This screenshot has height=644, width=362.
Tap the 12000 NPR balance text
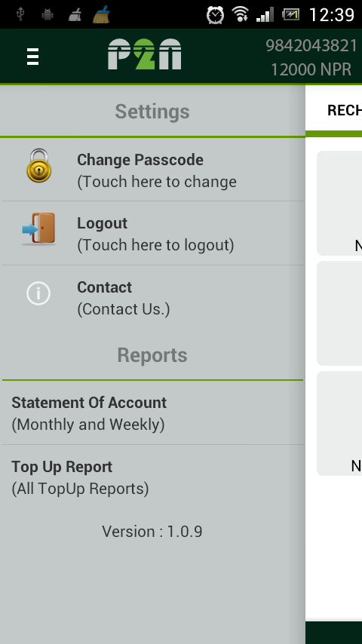pos(311,69)
